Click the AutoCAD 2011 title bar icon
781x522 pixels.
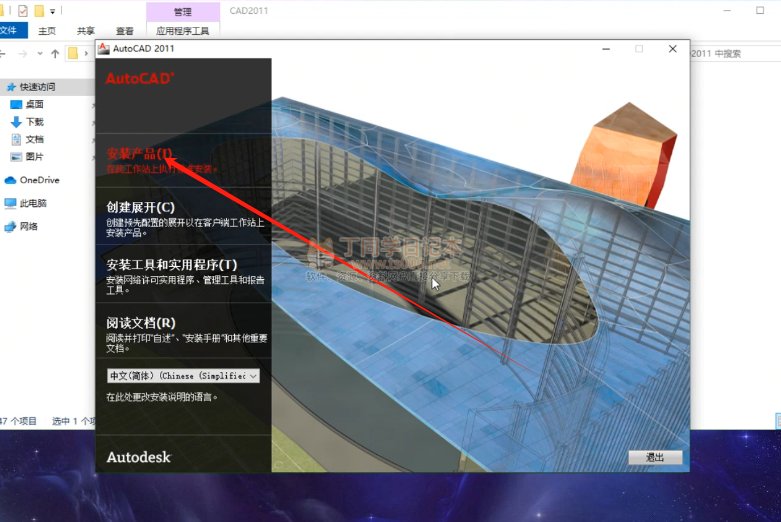[103, 48]
